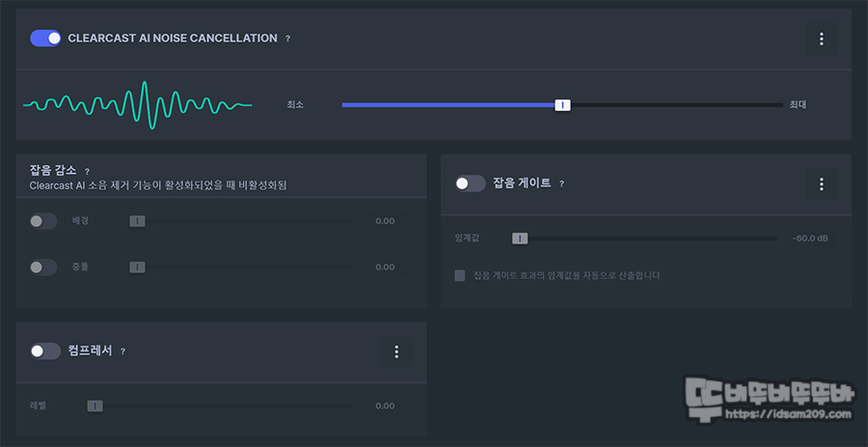
Task: Open the 컴프레서 three-dot options menu
Action: tap(396, 351)
